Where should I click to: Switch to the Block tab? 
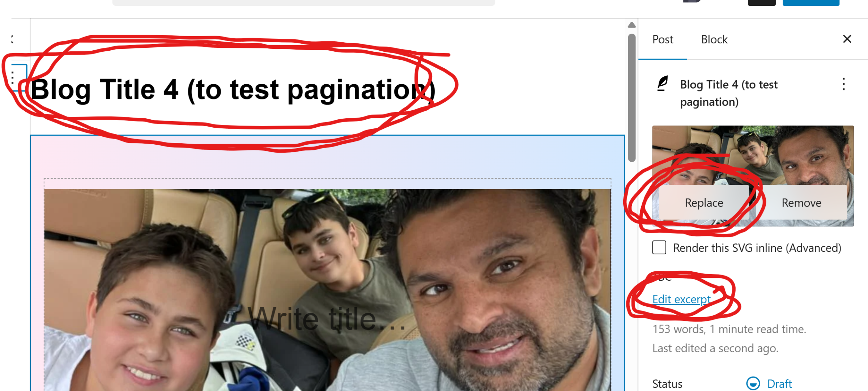pyautogui.click(x=714, y=39)
